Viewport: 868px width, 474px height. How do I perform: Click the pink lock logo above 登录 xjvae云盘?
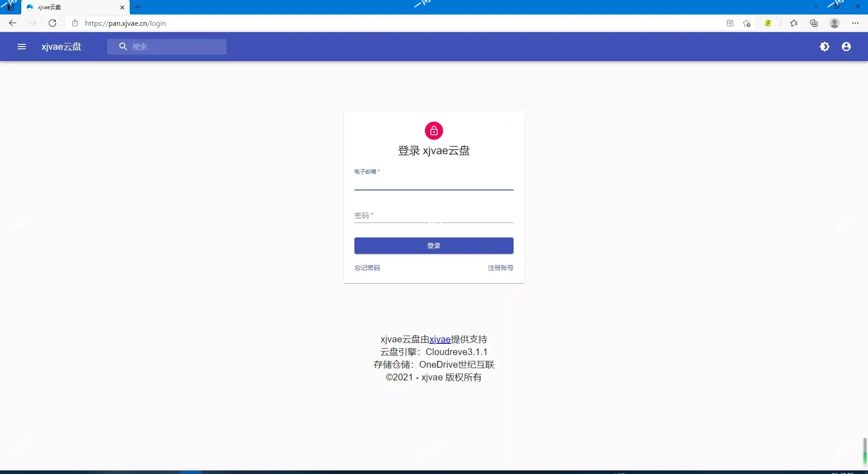tap(434, 131)
